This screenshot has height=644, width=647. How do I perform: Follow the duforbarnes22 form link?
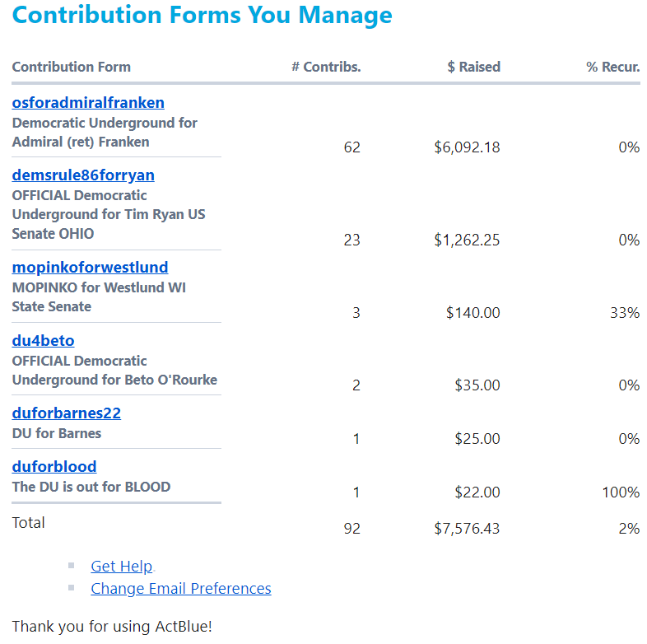tap(66, 413)
